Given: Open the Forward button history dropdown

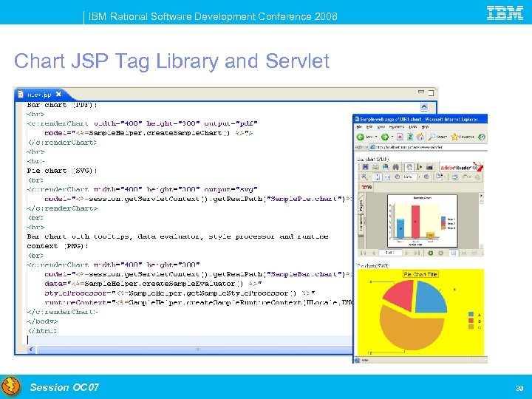Looking at the screenshot, I should click(x=392, y=137).
